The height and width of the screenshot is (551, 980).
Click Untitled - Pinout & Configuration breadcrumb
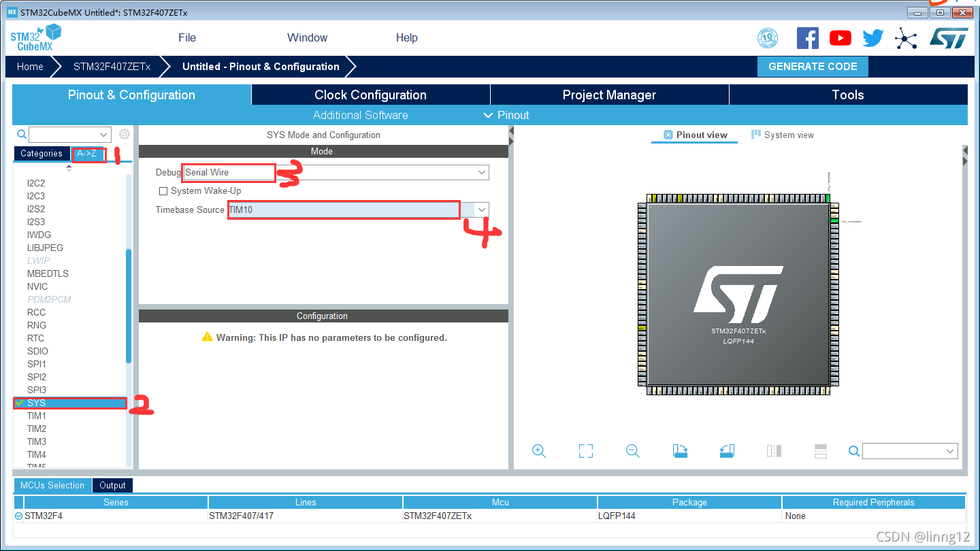click(x=261, y=67)
